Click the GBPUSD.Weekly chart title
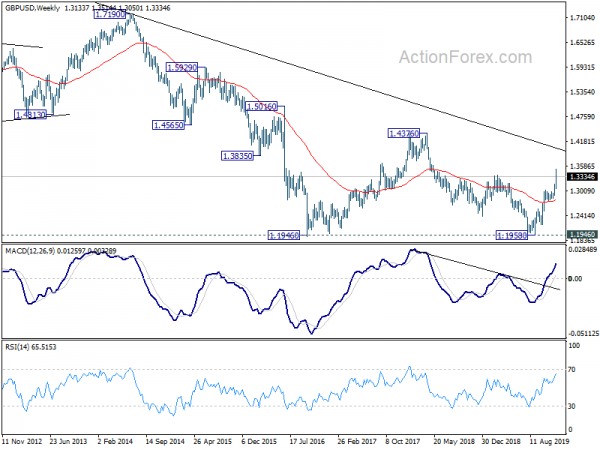The height and width of the screenshot is (450, 600). pos(33,8)
